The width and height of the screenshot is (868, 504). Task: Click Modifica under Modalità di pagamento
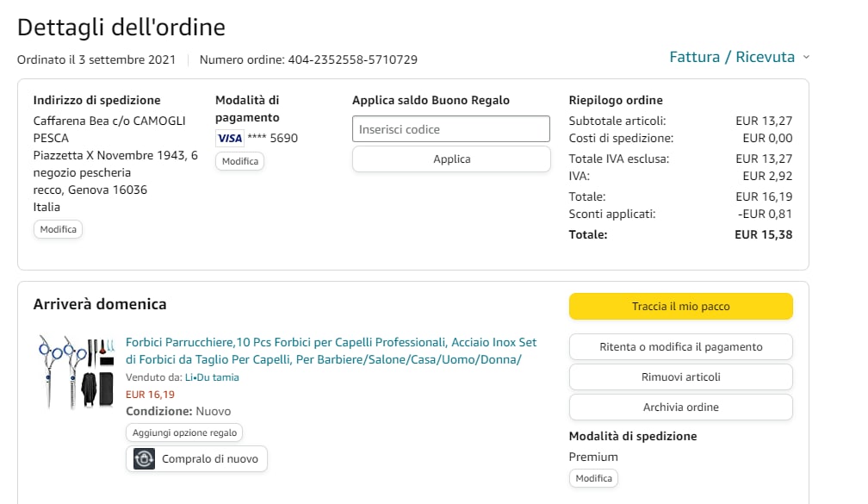tap(239, 161)
